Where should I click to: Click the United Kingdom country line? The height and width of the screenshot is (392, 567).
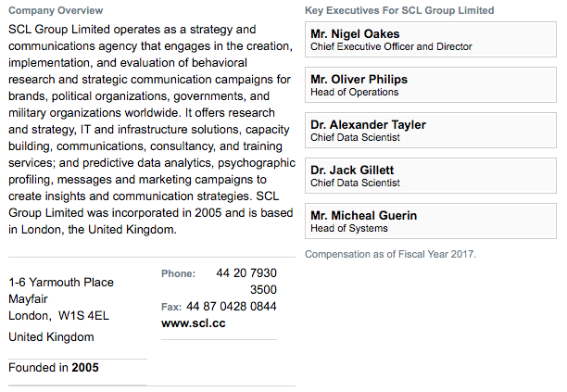point(51,337)
